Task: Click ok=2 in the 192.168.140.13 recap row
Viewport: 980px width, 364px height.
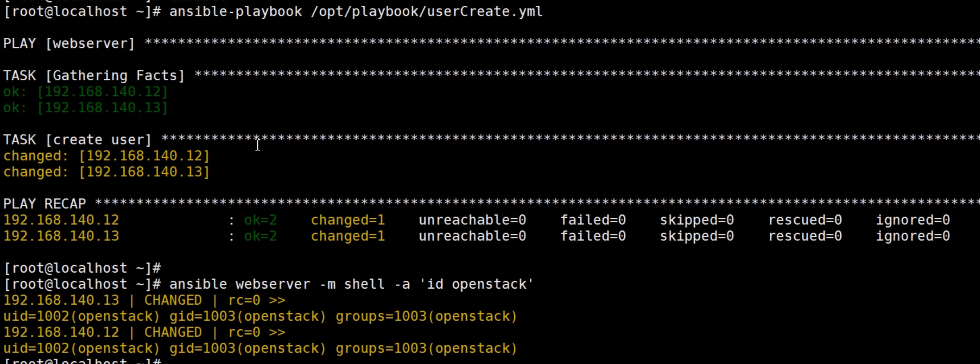Action: (x=260, y=236)
